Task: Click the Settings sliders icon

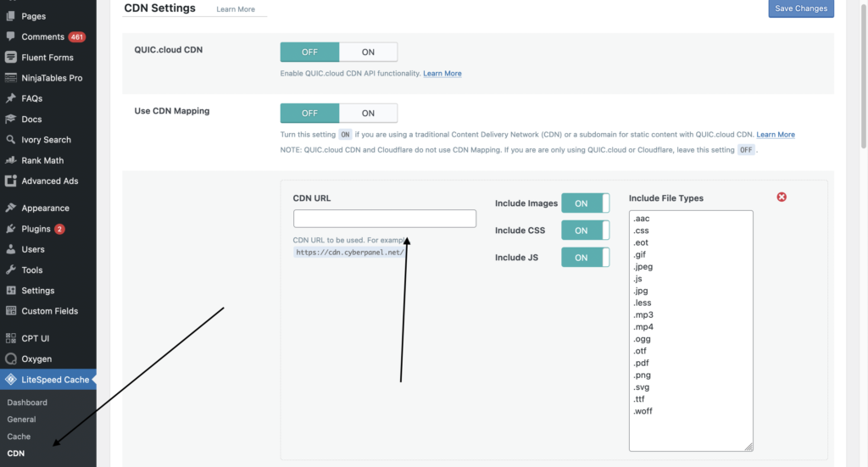Action: coord(10,290)
